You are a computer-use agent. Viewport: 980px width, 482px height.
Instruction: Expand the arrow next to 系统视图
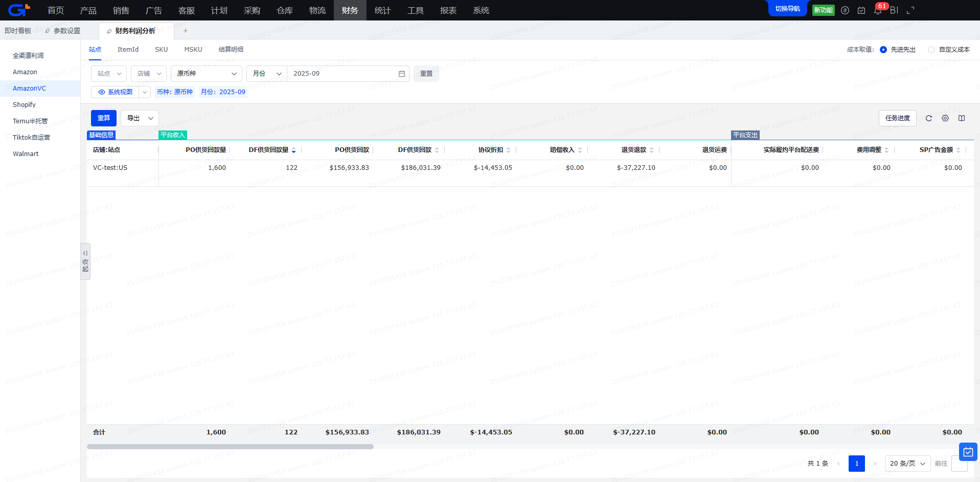coord(145,92)
